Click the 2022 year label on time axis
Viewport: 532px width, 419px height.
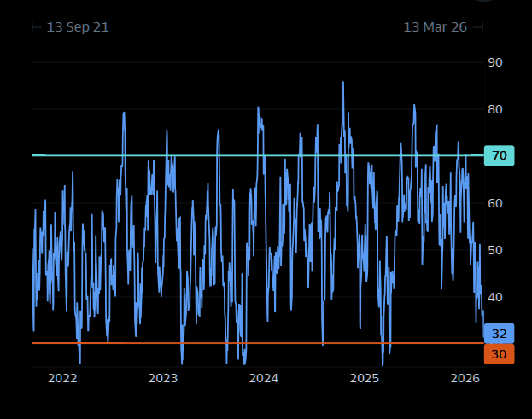[x=62, y=377]
